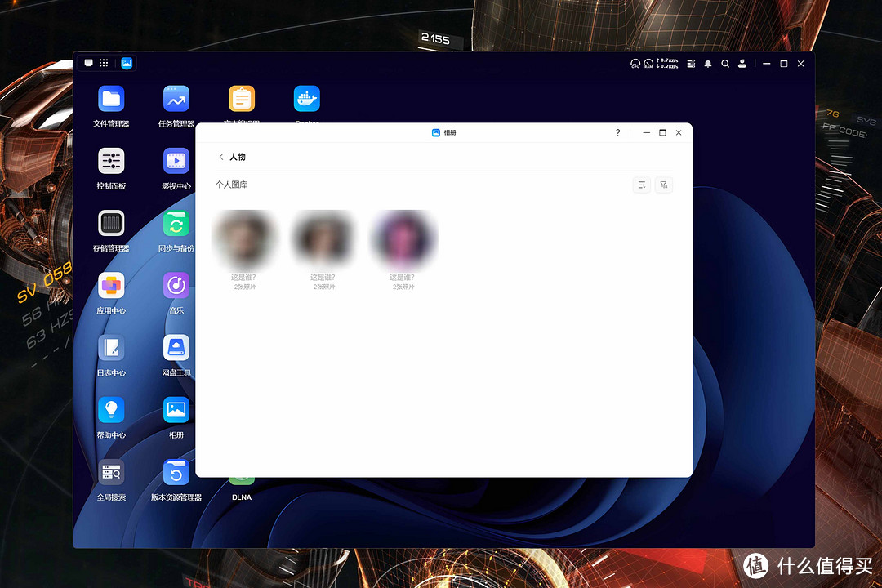Screen dimensions: 882x588
Task: Open notifications bell in the top bar
Action: pos(708,64)
